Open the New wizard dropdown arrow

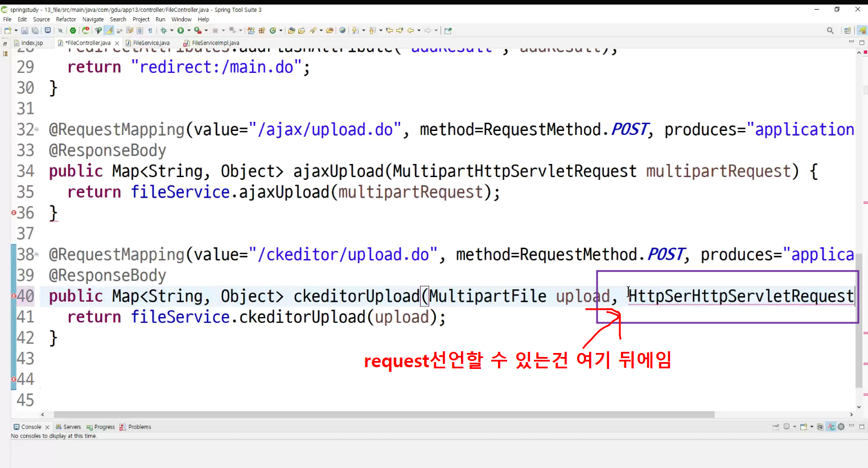(x=16, y=31)
